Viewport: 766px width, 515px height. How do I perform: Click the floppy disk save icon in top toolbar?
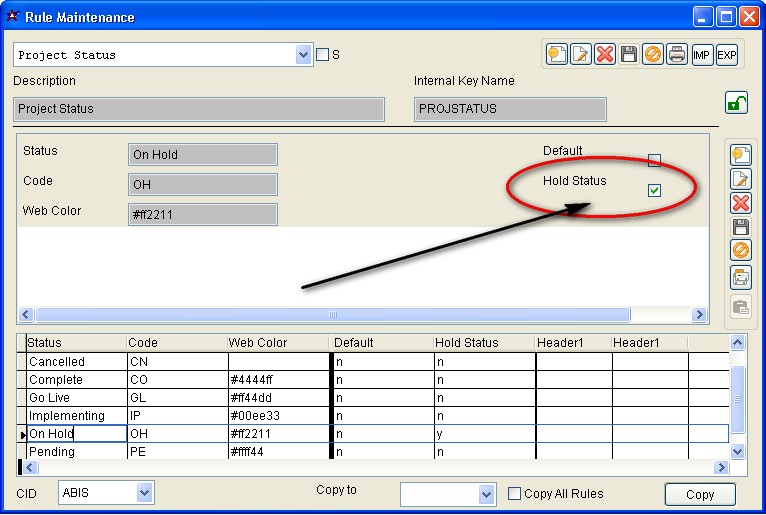tap(629, 54)
